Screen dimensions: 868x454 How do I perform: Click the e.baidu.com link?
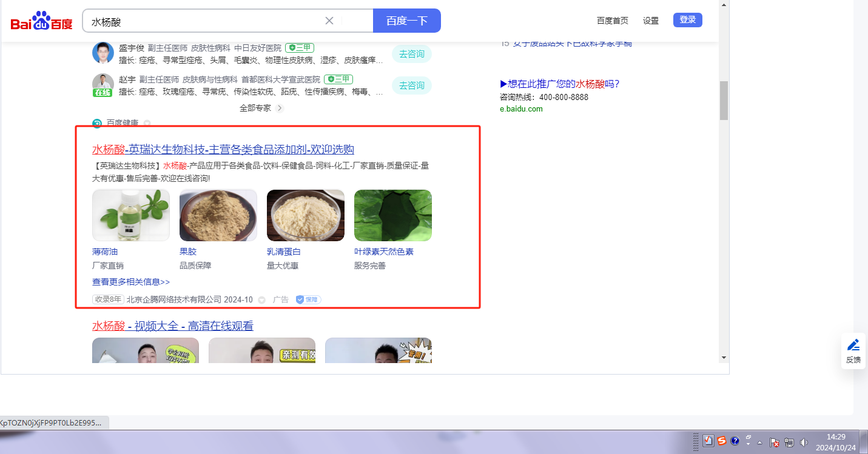pos(522,109)
